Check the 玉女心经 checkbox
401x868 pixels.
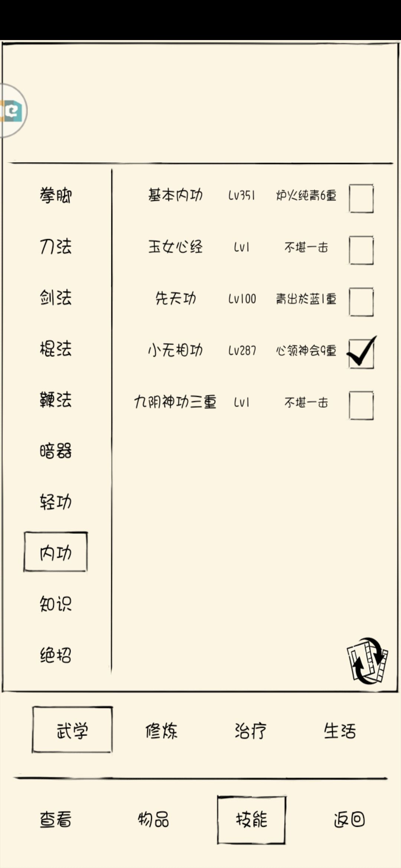coord(361,250)
